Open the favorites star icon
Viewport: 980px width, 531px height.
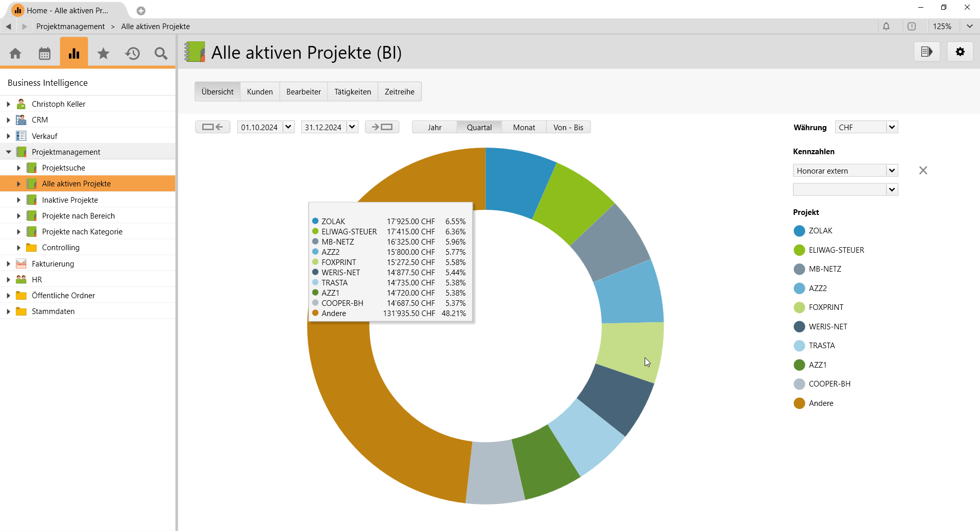103,53
